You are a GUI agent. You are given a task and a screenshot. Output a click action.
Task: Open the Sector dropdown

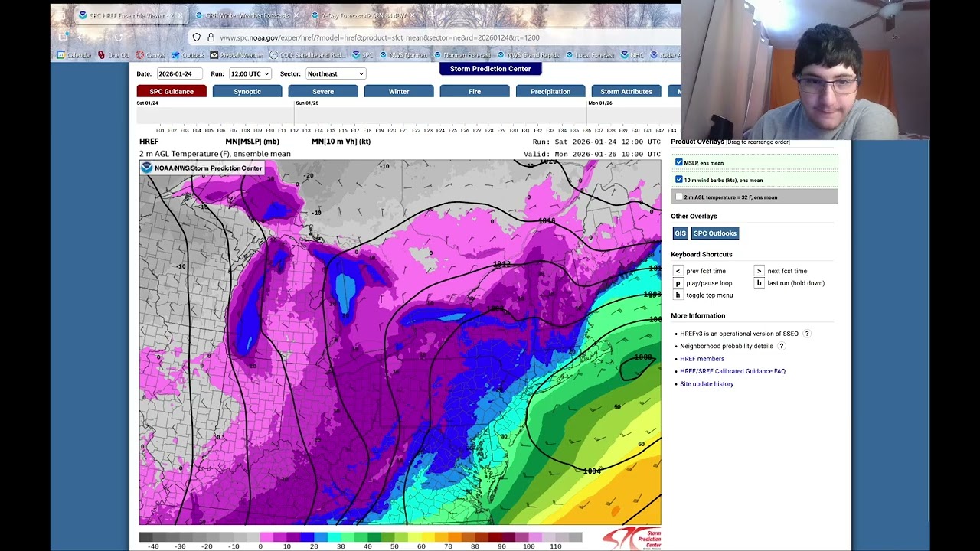[x=335, y=73]
